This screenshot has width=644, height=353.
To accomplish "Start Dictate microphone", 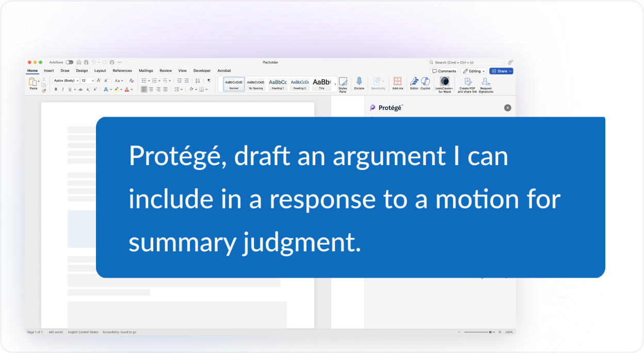I will 359,83.
